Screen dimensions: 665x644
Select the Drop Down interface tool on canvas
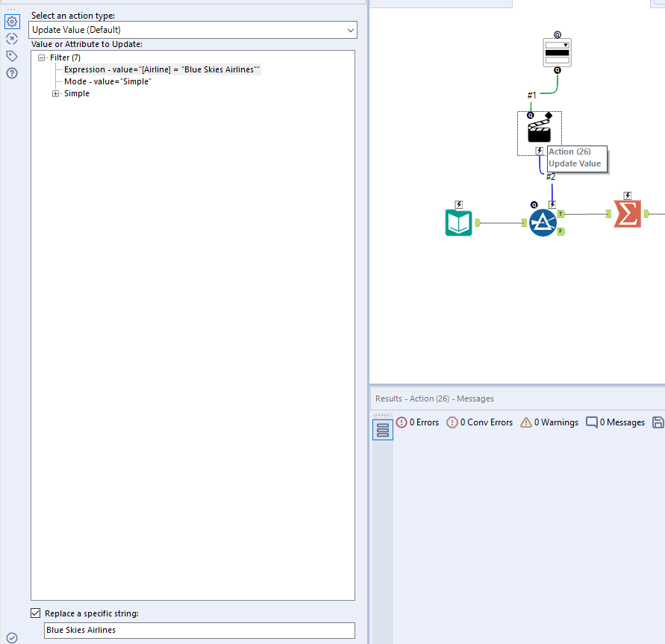click(557, 52)
